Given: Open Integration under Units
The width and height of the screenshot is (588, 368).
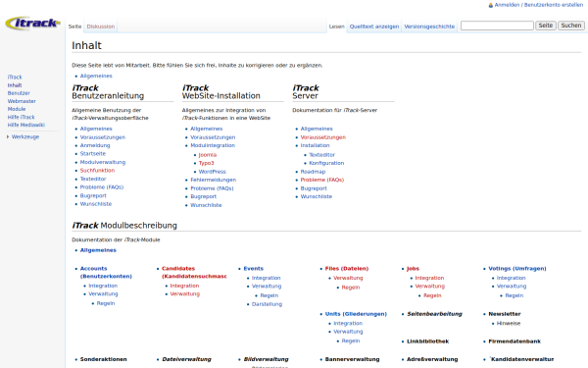Looking at the screenshot, I should 348,323.
